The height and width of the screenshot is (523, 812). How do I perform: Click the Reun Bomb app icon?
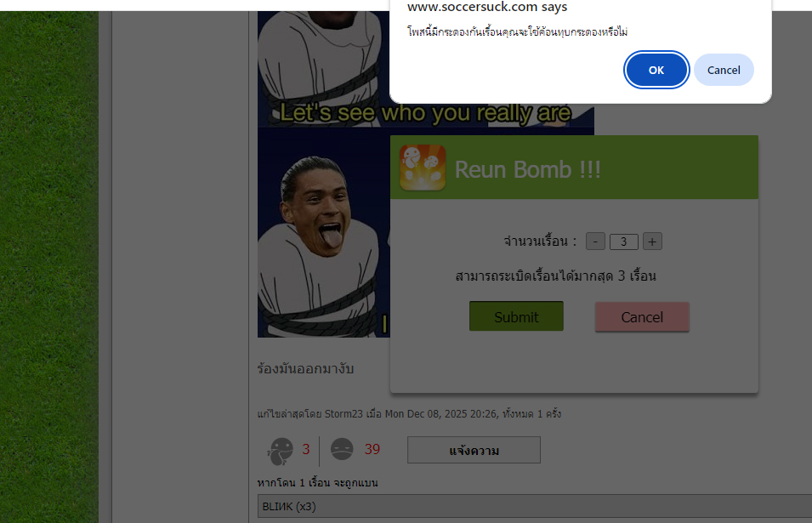point(423,168)
